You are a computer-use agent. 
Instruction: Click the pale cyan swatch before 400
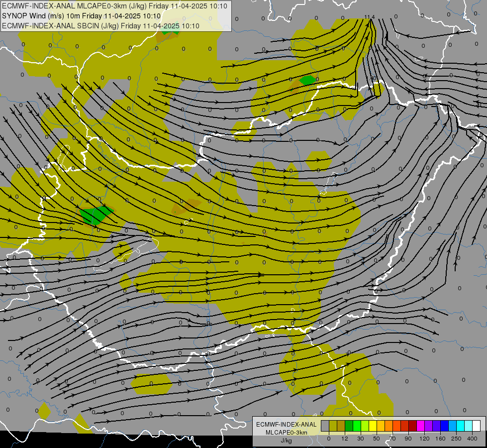469,426
